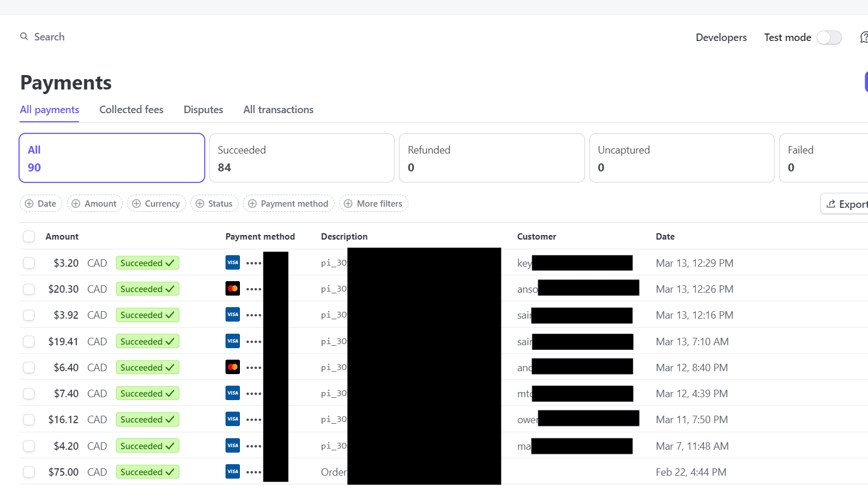868x489 pixels.
Task: Open the Amount filter
Action: [x=95, y=203]
